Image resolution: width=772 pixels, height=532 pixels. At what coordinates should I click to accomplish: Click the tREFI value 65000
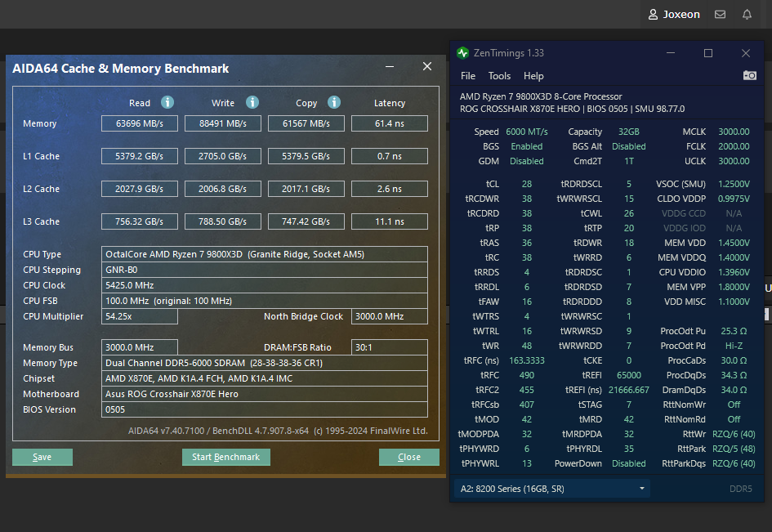[x=629, y=375]
